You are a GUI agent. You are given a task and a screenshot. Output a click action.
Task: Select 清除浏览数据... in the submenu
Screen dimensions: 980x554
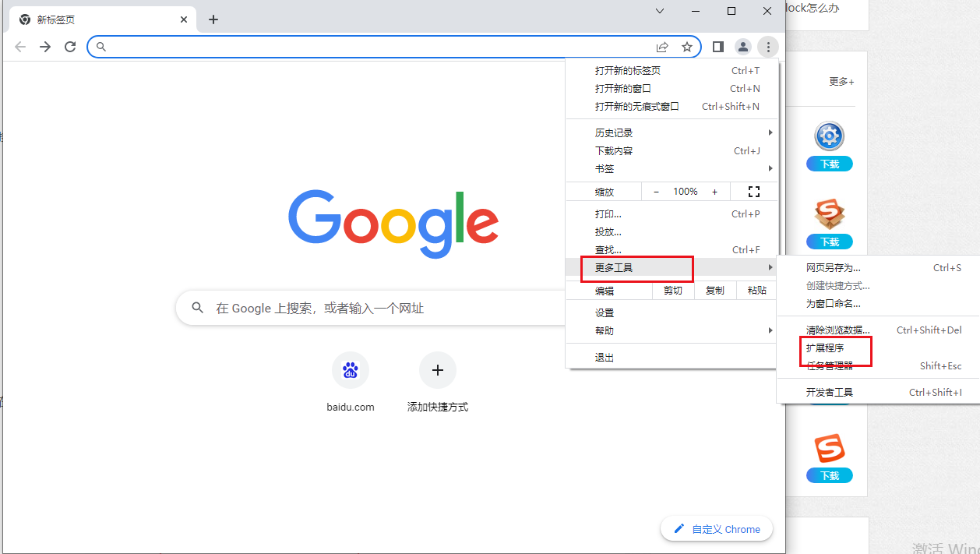878,330
